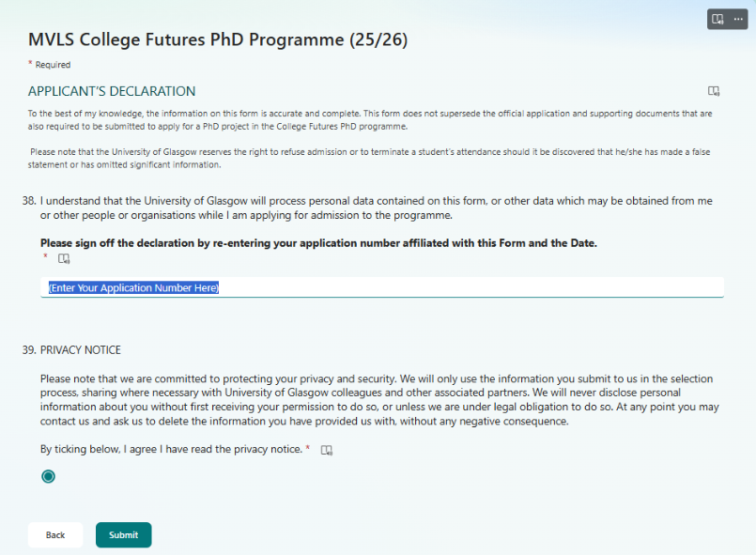Image resolution: width=756 pixels, height=555 pixels.
Task: Open the more options ellipsis menu
Action: (x=738, y=19)
